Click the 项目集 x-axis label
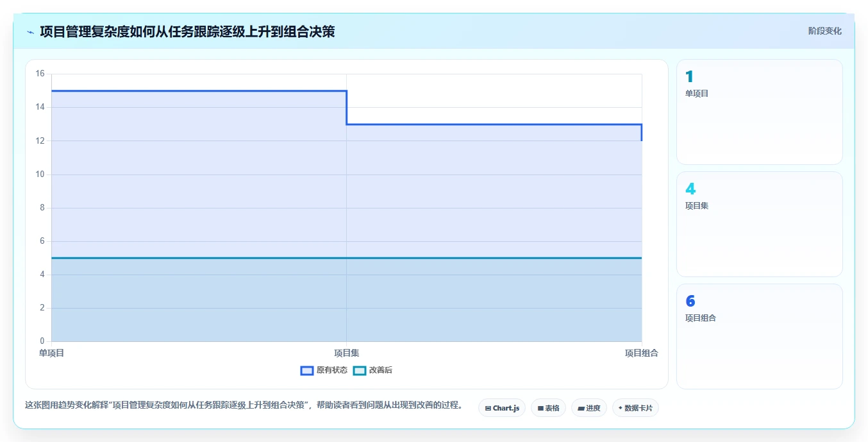Viewport: 868px width, 442px height. tap(346, 353)
